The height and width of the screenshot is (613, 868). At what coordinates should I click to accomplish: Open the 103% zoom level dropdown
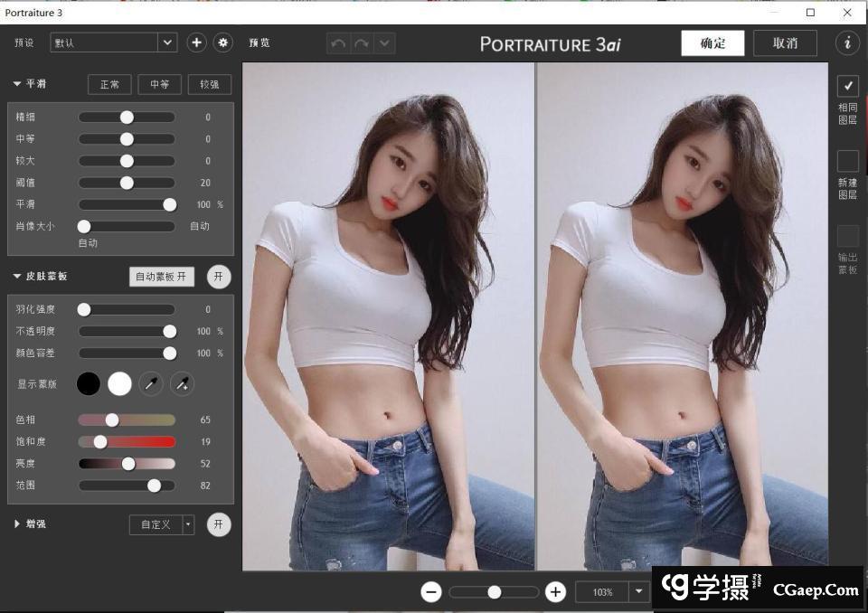(640, 592)
